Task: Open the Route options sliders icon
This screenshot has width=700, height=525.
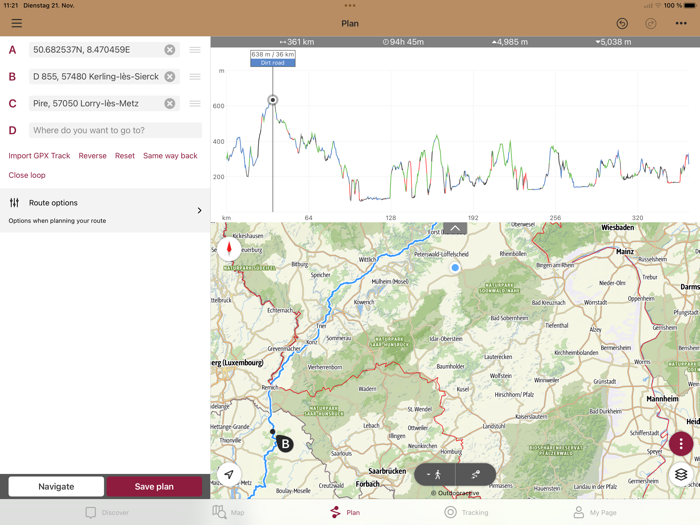Action: click(x=14, y=203)
